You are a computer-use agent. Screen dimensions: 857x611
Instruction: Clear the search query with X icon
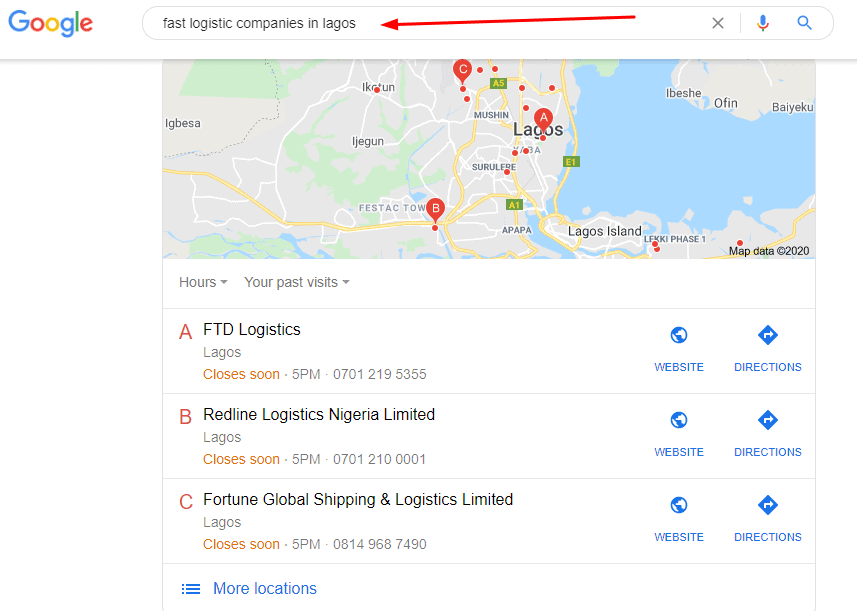click(718, 23)
